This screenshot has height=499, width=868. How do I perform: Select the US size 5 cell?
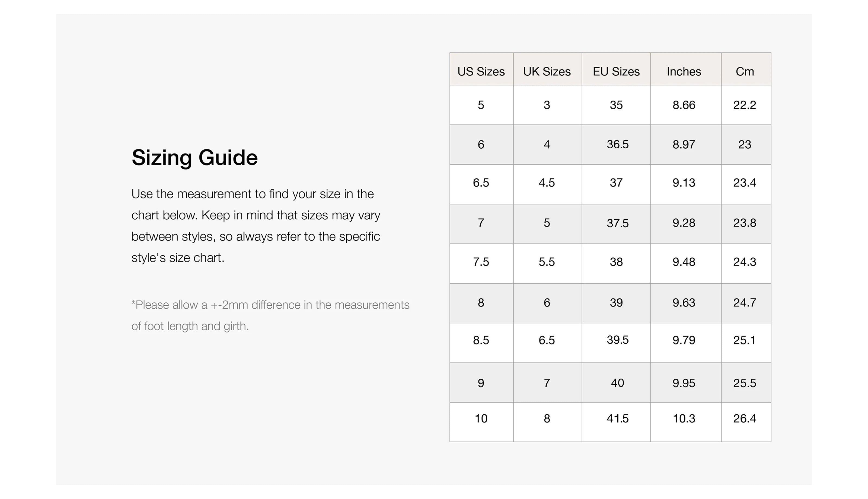481,105
